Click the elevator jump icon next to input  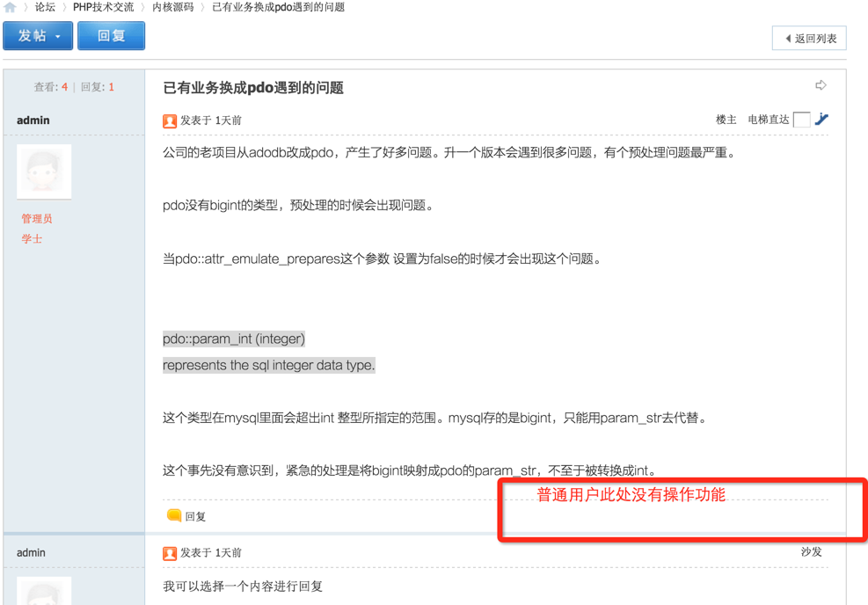(821, 119)
